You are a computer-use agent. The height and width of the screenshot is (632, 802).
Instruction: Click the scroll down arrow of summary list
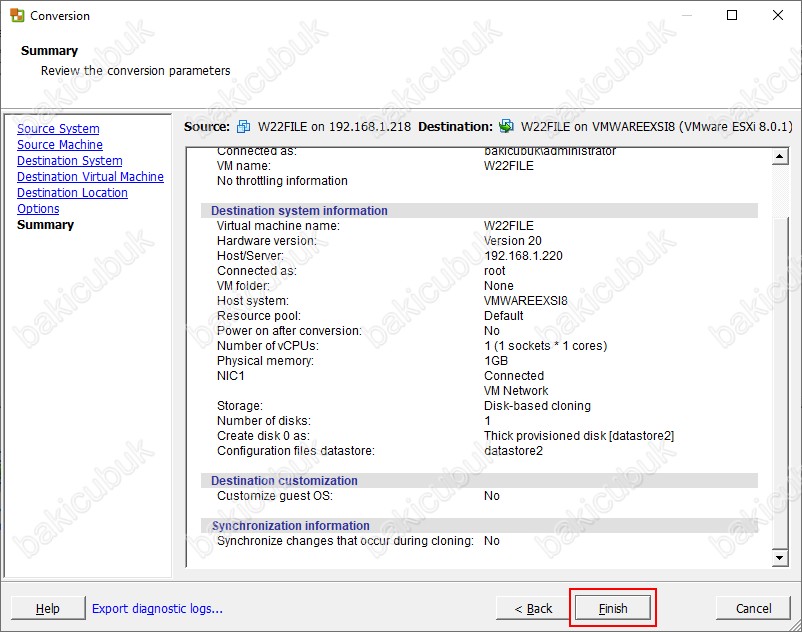780,558
